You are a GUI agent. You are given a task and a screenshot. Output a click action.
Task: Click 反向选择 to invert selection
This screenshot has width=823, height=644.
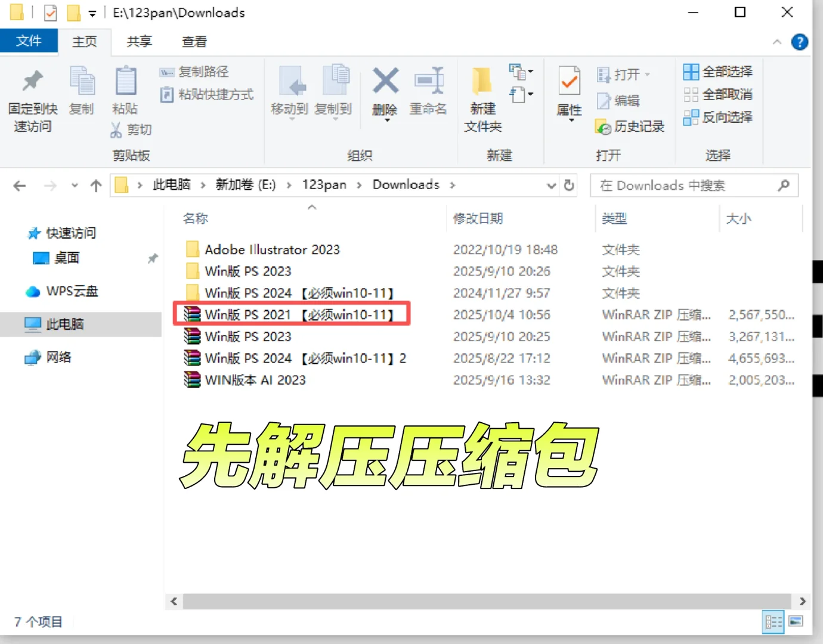(x=718, y=117)
